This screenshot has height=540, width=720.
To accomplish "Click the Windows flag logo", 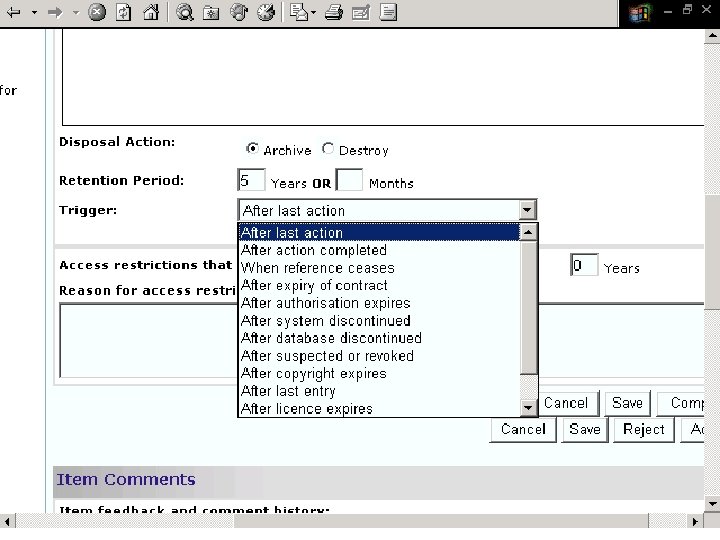I will [x=641, y=13].
